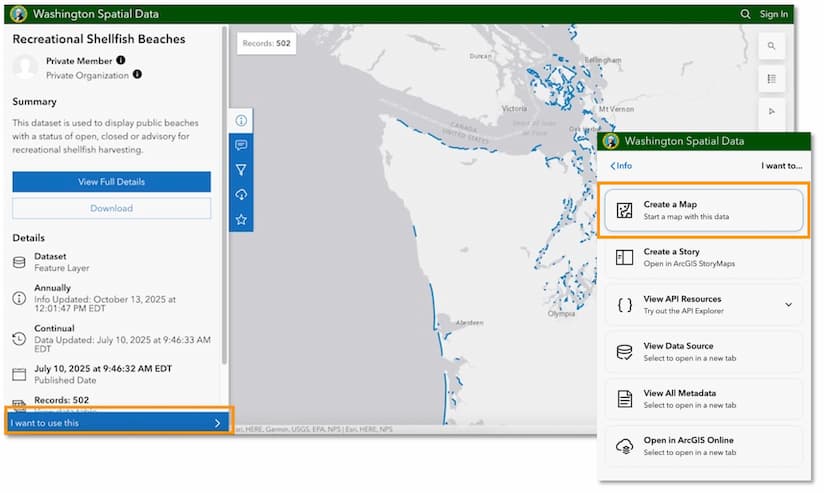The height and width of the screenshot is (493, 824).
Task: Click the Bellingham label on the map
Action: (x=603, y=60)
